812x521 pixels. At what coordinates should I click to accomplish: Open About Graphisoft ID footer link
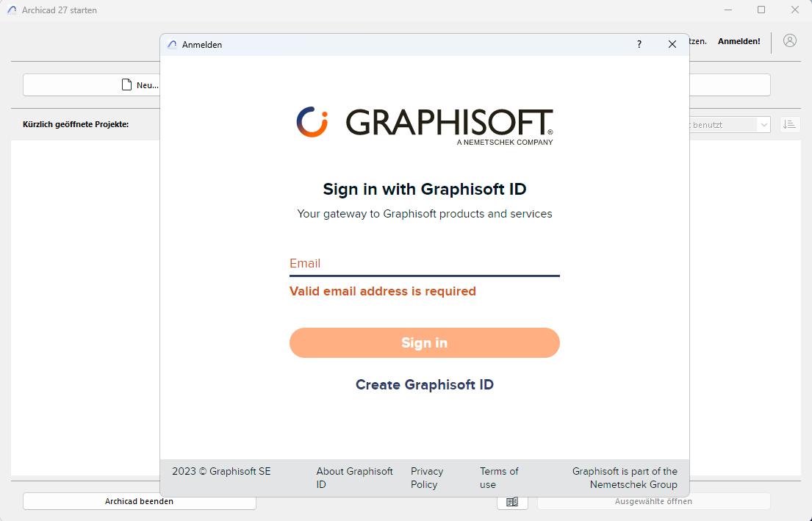click(x=355, y=478)
